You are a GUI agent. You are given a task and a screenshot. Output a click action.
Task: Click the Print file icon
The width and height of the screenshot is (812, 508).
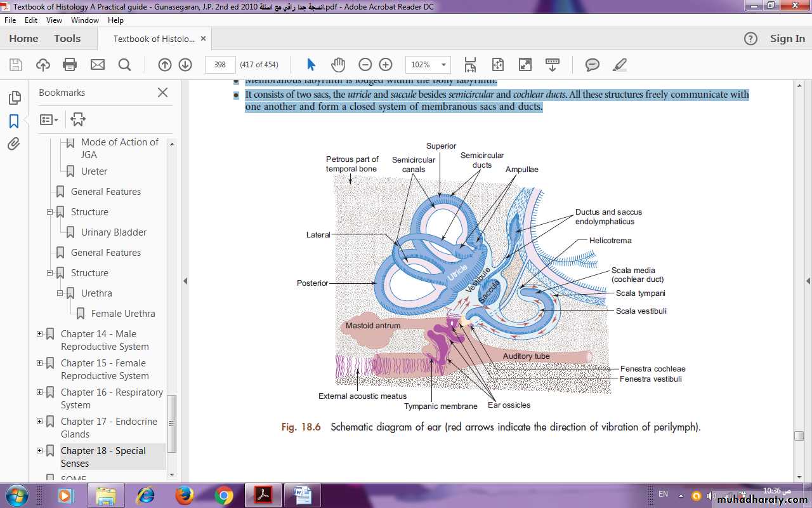[70, 64]
